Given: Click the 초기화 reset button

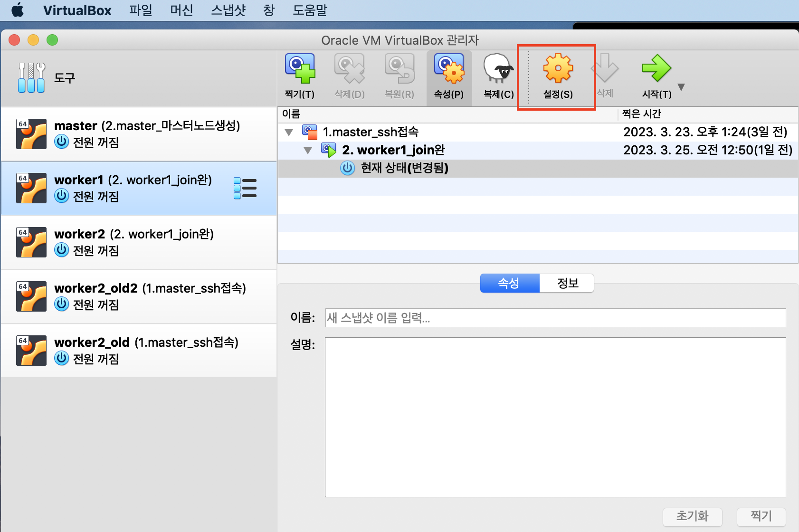Looking at the screenshot, I should 693,516.
